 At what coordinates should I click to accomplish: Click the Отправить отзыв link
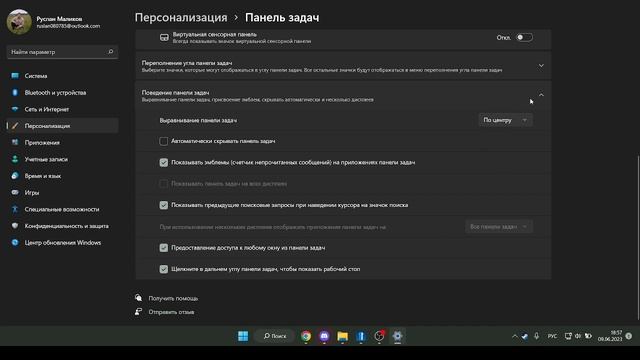coord(171,312)
